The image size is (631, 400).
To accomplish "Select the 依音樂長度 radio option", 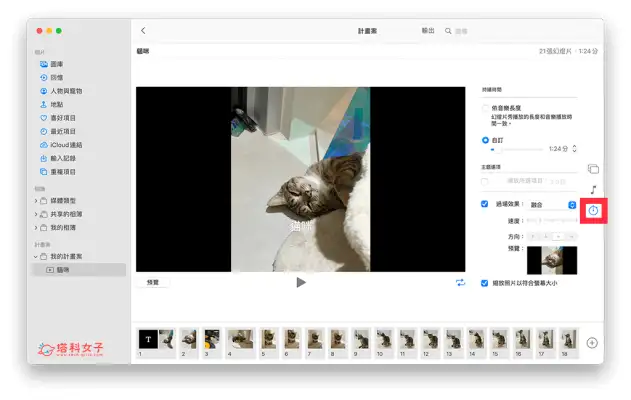I will (486, 107).
